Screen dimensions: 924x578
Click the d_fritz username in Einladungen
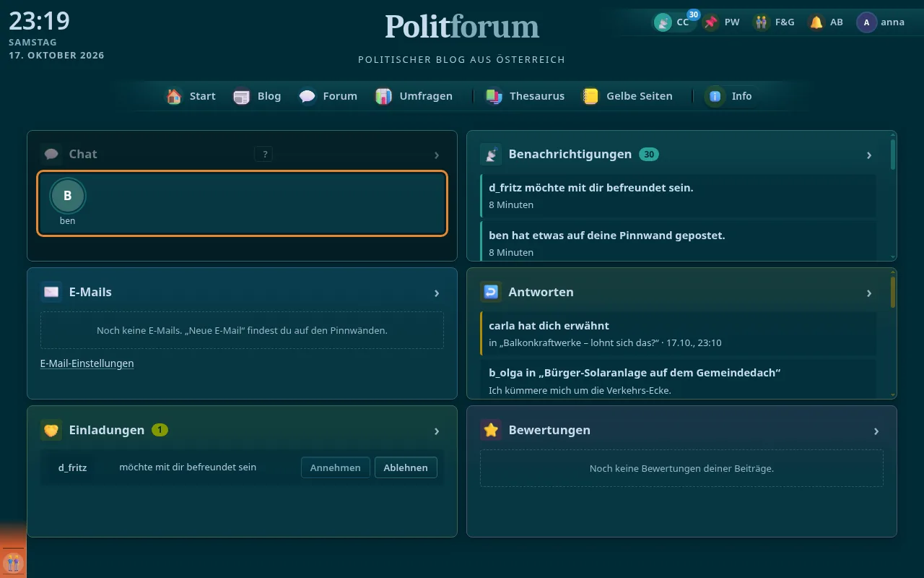tap(72, 467)
